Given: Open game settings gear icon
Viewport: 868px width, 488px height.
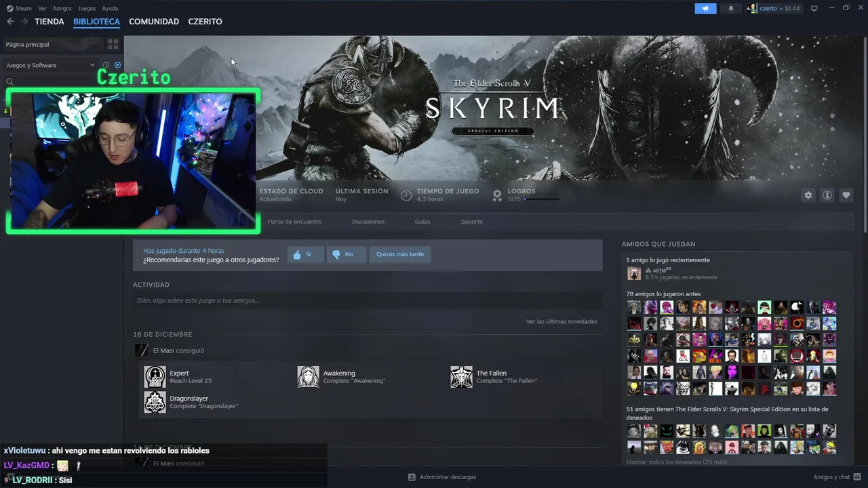Looking at the screenshot, I should point(808,195).
